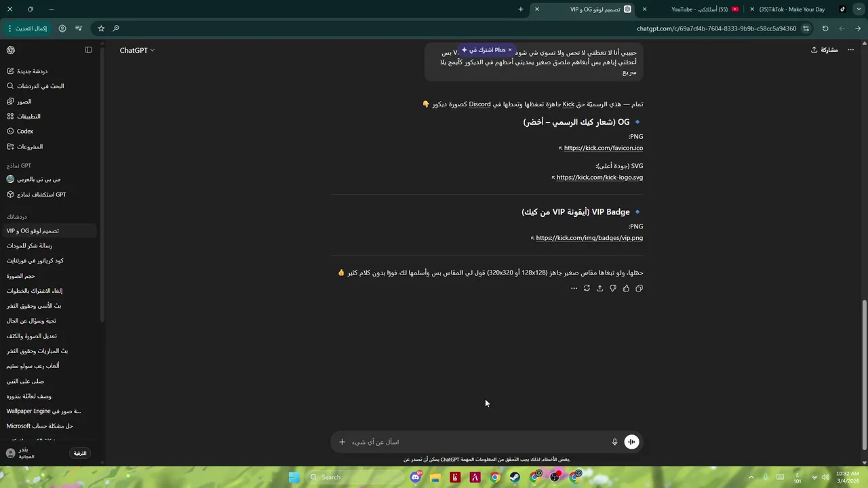
Task: Dismiss the Plus subscribe banner
Action: [x=510, y=50]
